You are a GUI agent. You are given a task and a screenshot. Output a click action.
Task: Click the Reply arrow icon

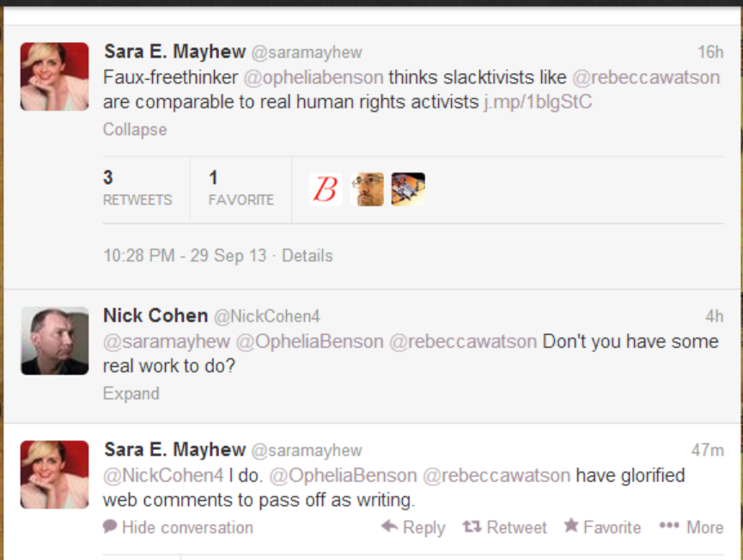389,526
